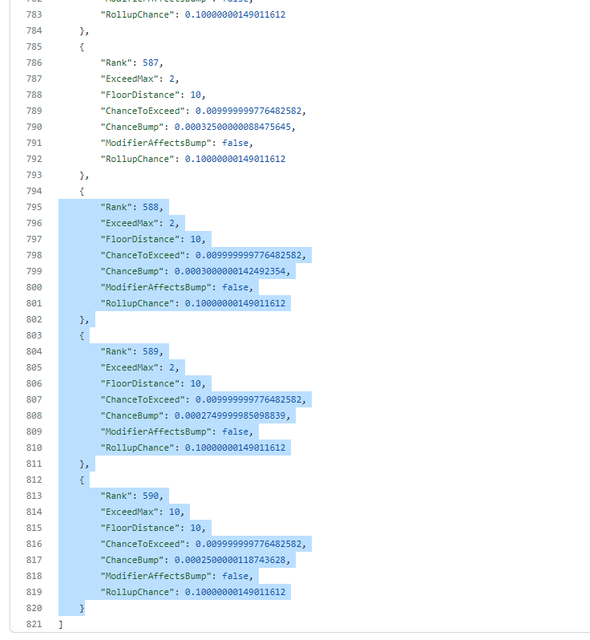Click "RollupChance" on line 801
Screen dimensions: 590x640
[x=137, y=303]
